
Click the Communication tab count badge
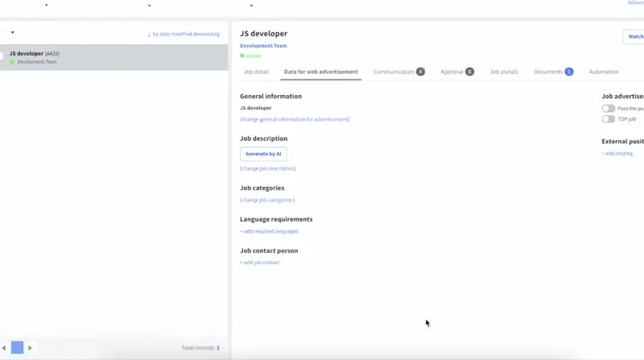click(x=420, y=72)
